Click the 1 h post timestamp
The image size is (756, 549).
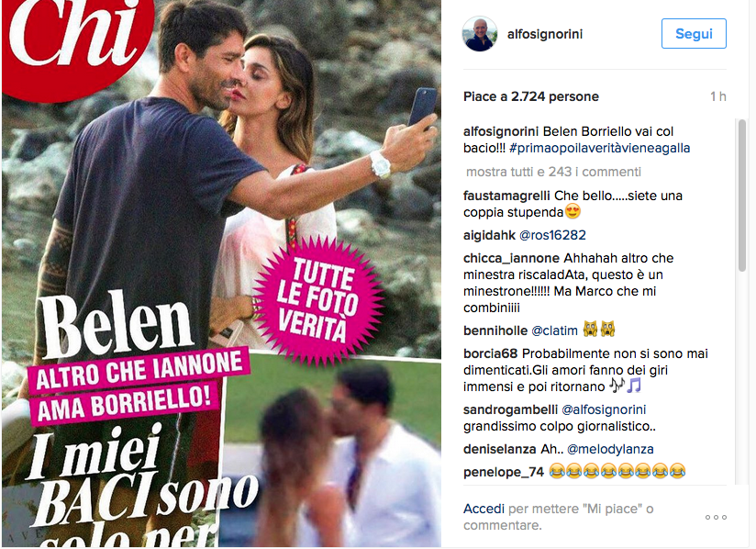(717, 96)
